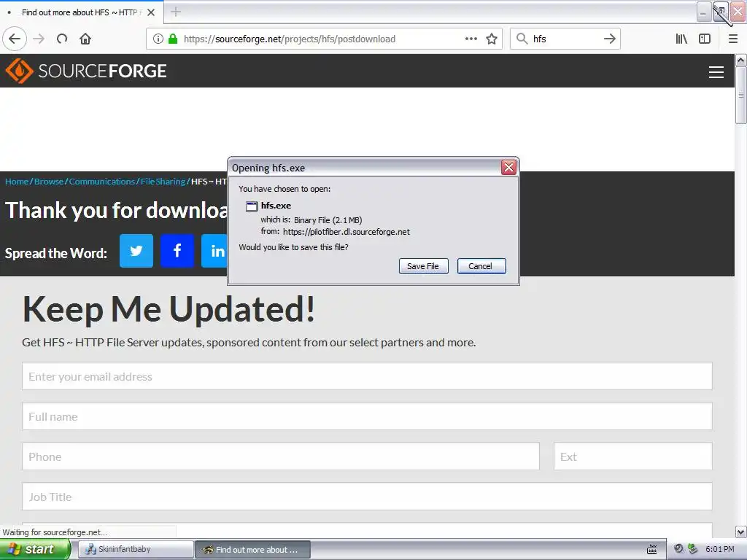Open site information icon in address bar
Screen dimensions: 747x560
(x=158, y=39)
